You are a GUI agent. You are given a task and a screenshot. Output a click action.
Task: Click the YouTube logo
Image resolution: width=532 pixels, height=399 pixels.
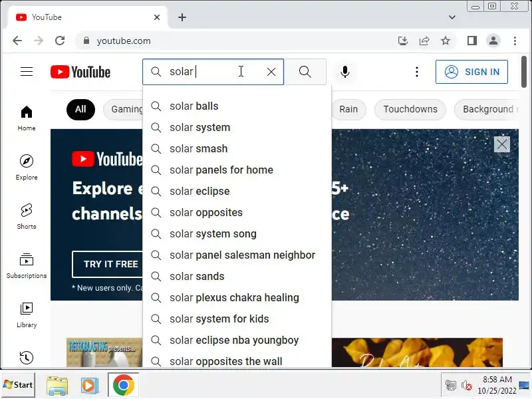(80, 72)
